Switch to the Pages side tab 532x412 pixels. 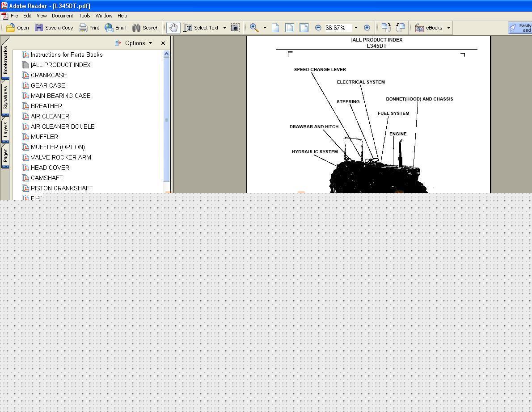point(5,156)
